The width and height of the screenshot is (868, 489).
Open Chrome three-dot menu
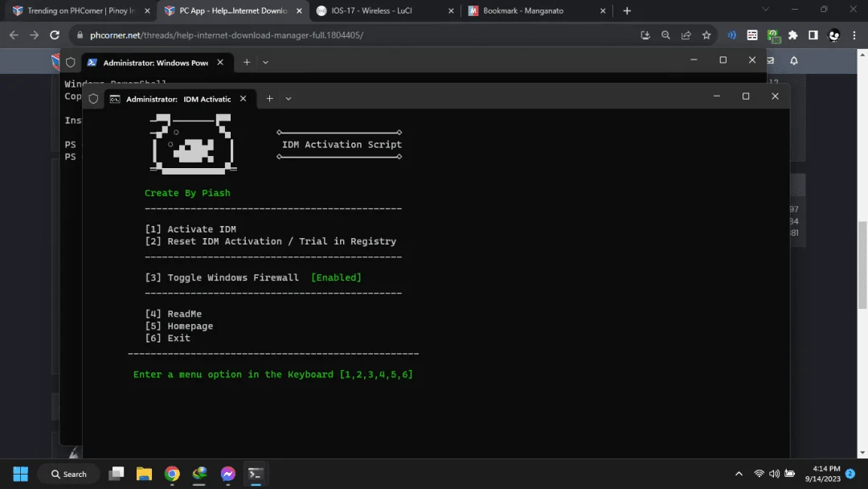click(854, 35)
